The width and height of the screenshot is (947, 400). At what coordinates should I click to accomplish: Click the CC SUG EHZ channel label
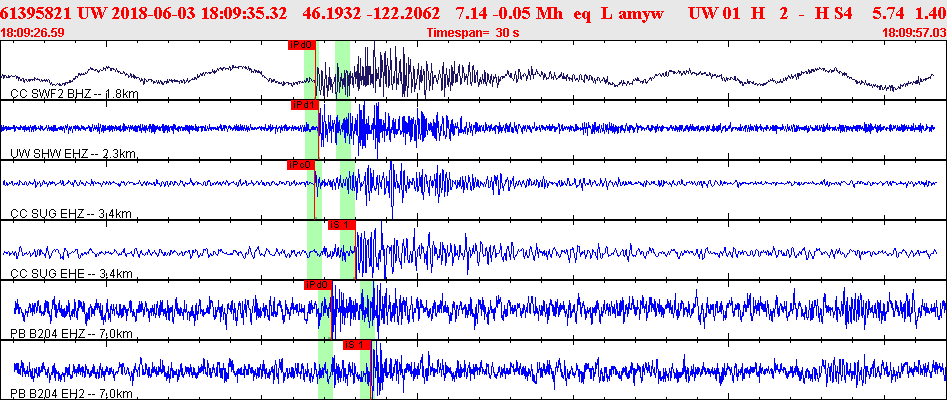[71, 214]
